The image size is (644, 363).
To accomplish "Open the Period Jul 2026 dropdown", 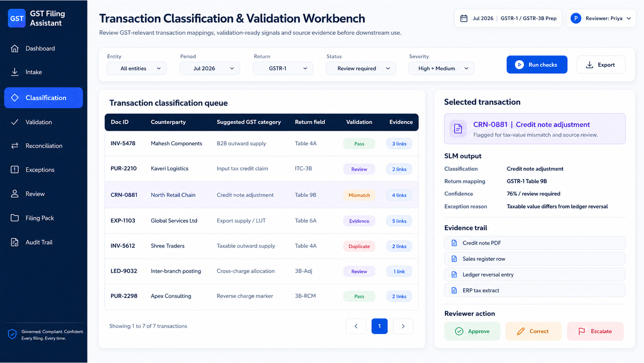I will pyautogui.click(x=209, y=68).
